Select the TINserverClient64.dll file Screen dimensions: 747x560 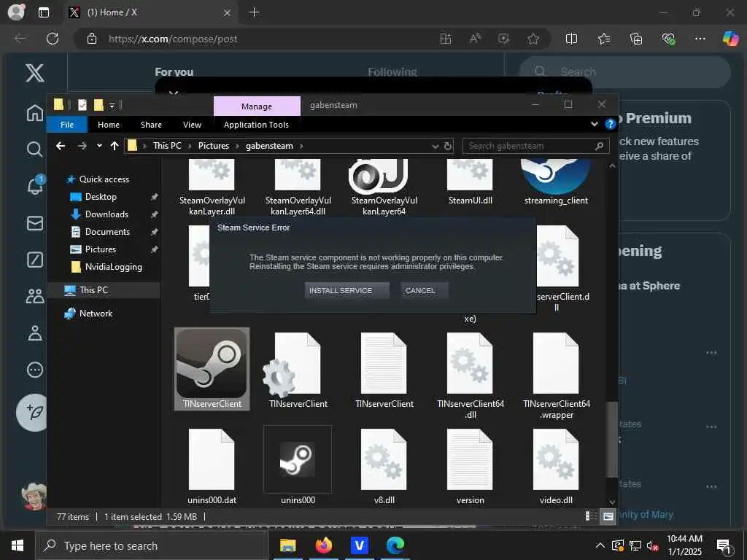(471, 376)
